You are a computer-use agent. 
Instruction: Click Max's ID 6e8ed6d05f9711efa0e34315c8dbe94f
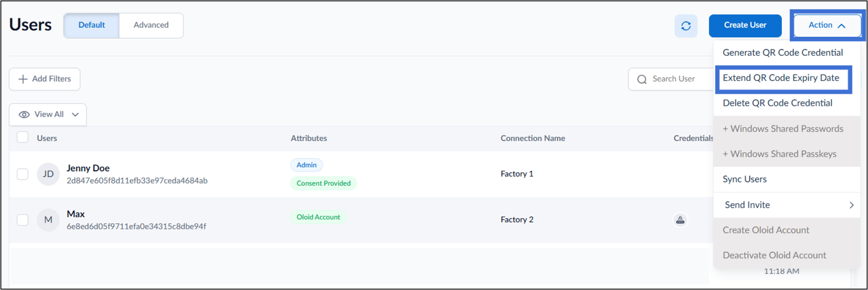tap(136, 226)
